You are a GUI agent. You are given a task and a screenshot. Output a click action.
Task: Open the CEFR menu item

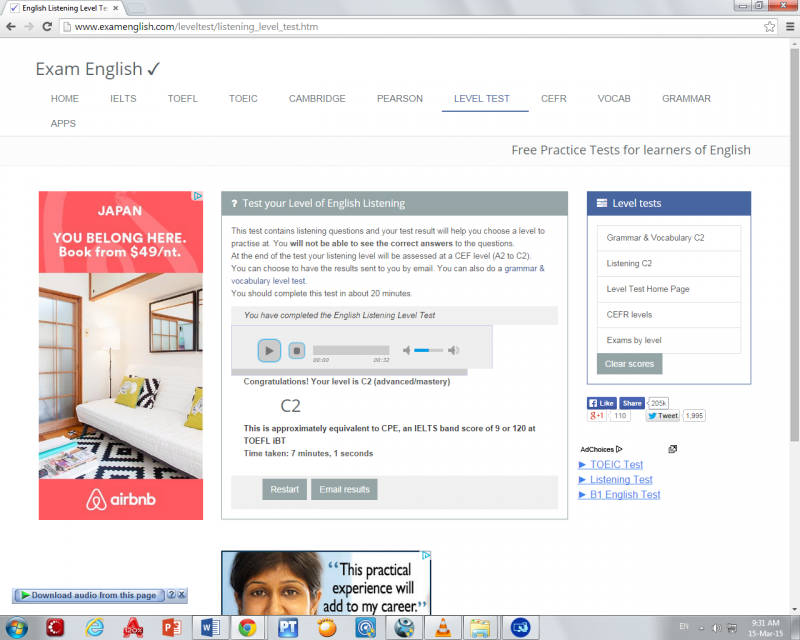554,99
